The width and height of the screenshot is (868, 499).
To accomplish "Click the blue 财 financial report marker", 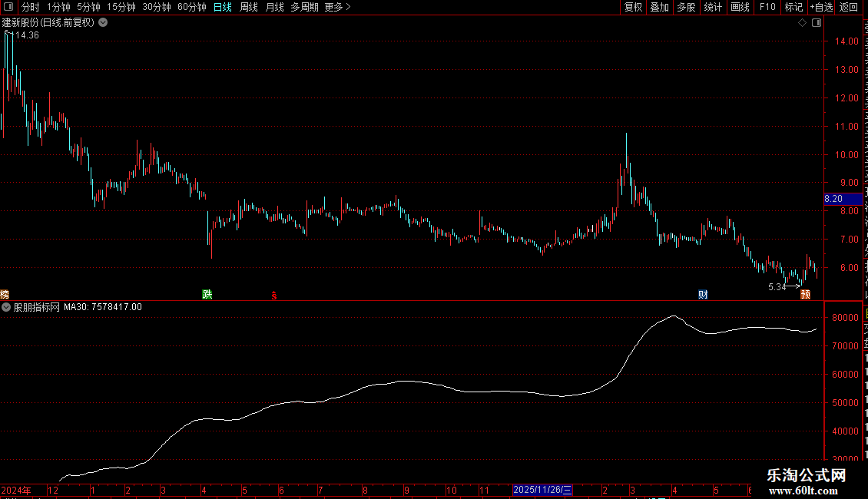I will click(x=703, y=294).
